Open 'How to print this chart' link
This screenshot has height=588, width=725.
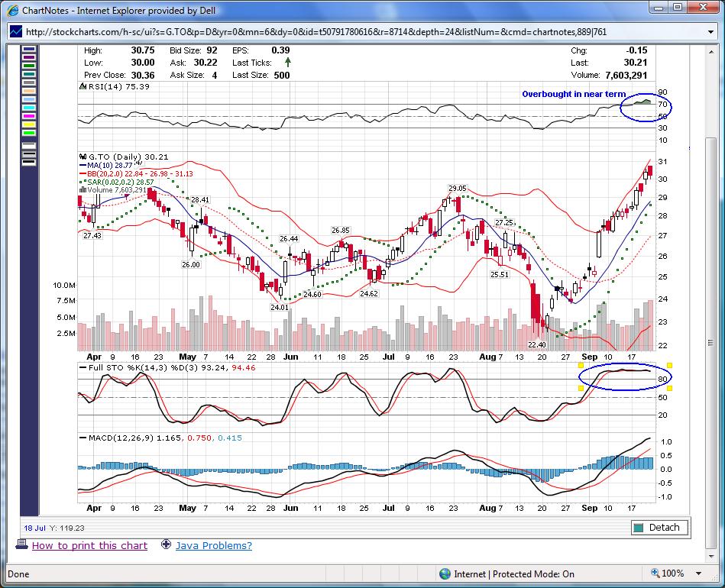click(89, 545)
